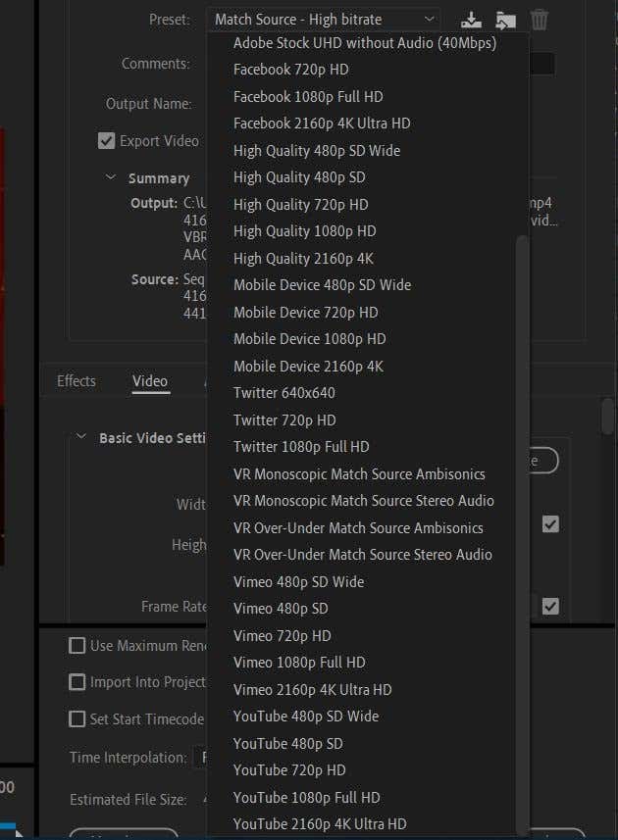This screenshot has width=618, height=840.
Task: Switch to the Video tab
Action: [x=150, y=381]
